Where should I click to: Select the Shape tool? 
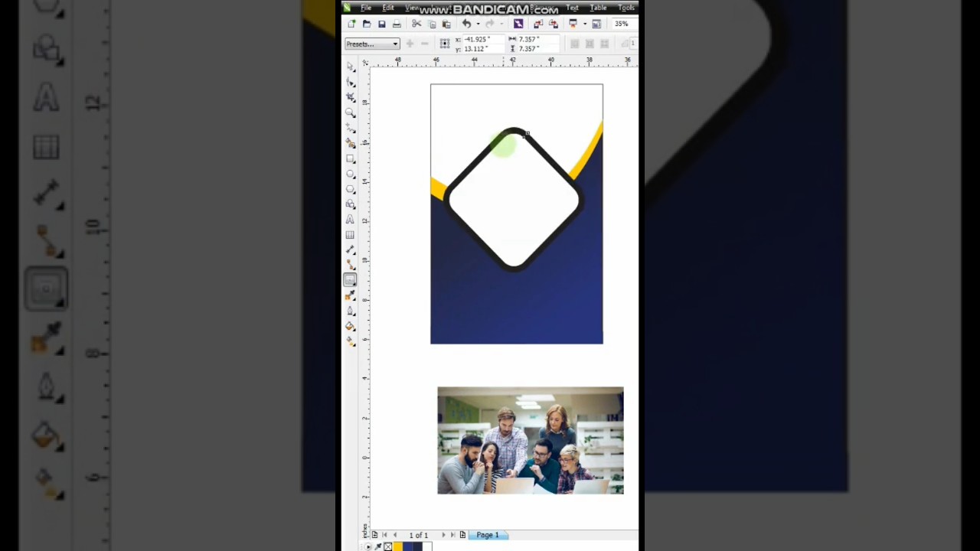351,82
